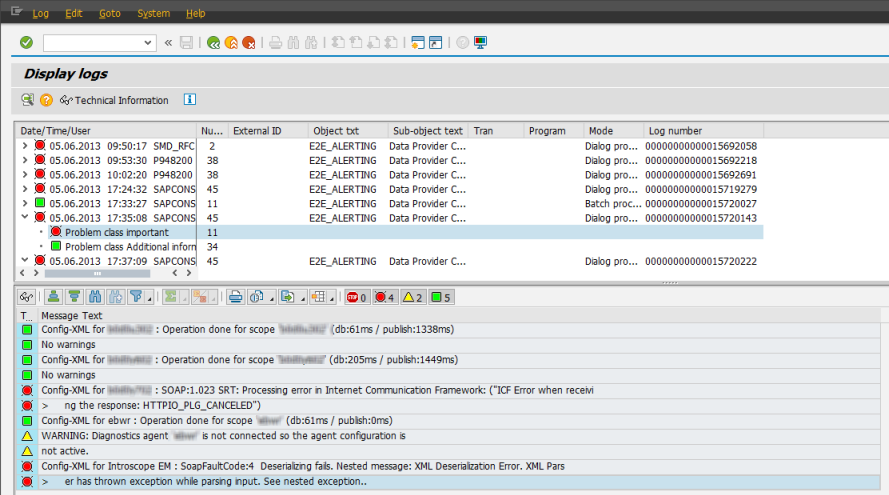Viewport: 889px width, 495px height.
Task: Click the Technical Information button
Action: point(114,100)
